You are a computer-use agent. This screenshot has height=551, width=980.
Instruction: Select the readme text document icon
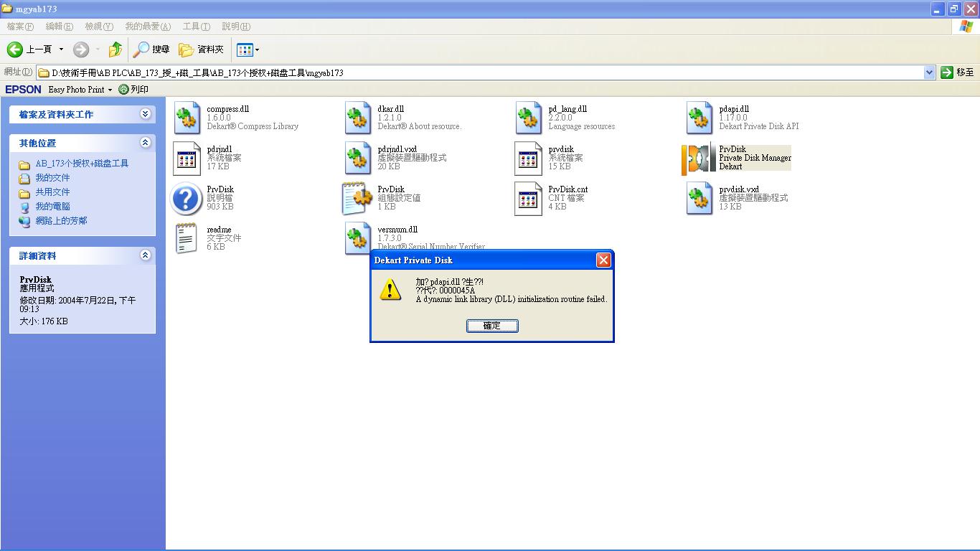187,238
